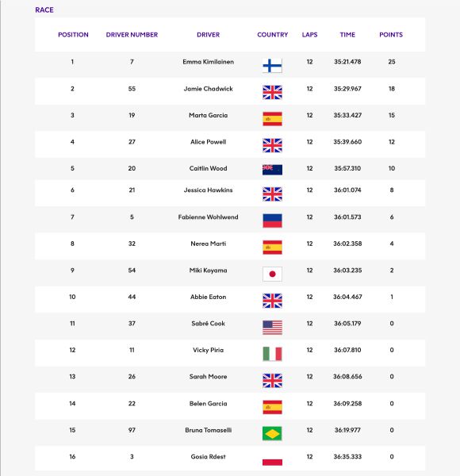The width and height of the screenshot is (460, 476).
Task: Click Abbie Eaton's race time 36:04.467
Action: (x=347, y=297)
